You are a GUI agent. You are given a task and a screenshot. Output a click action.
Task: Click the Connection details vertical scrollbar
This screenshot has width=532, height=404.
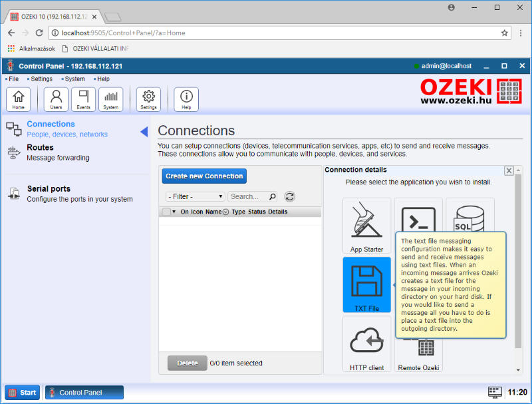pos(518,261)
